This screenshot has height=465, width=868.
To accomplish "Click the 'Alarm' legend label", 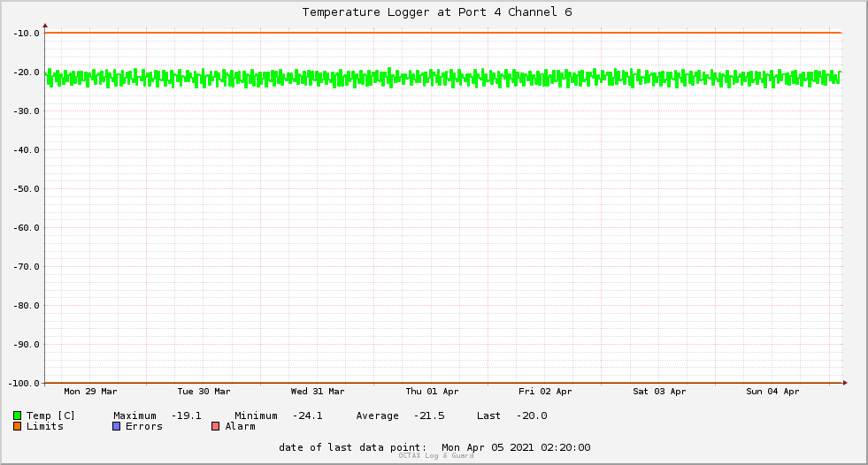I will pos(241,426).
